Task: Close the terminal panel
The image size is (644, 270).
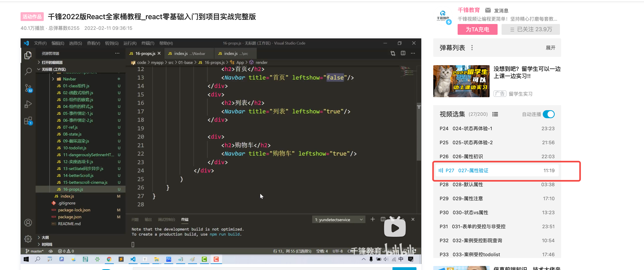Action: click(413, 219)
